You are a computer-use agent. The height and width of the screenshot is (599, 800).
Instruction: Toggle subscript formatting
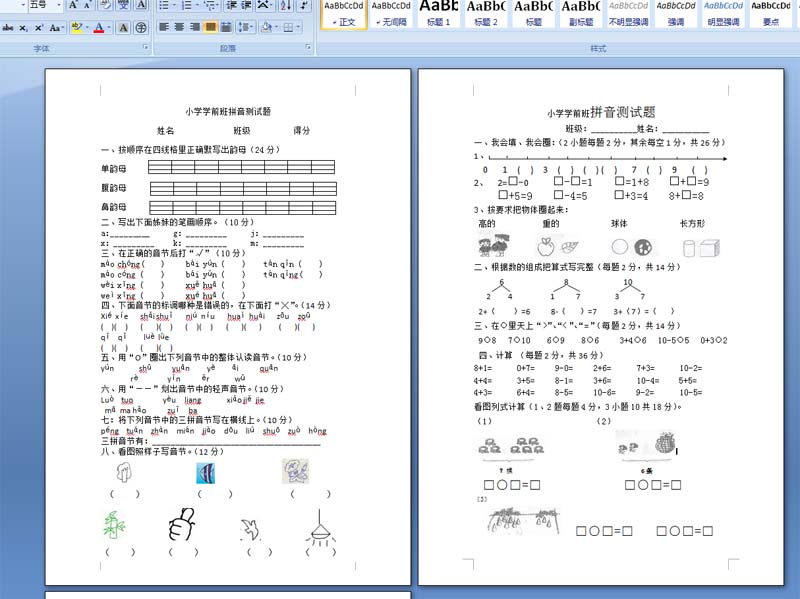(23, 28)
